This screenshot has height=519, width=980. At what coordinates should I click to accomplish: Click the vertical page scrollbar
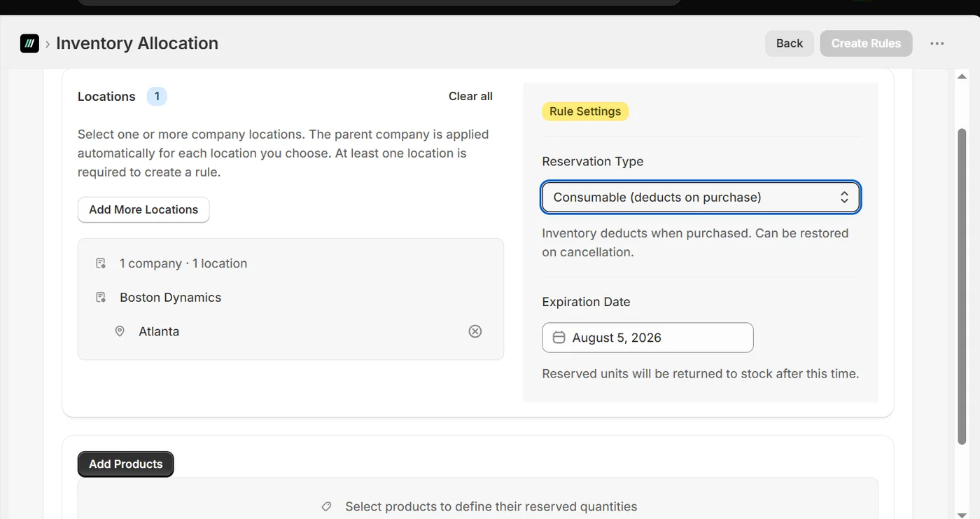click(x=962, y=287)
